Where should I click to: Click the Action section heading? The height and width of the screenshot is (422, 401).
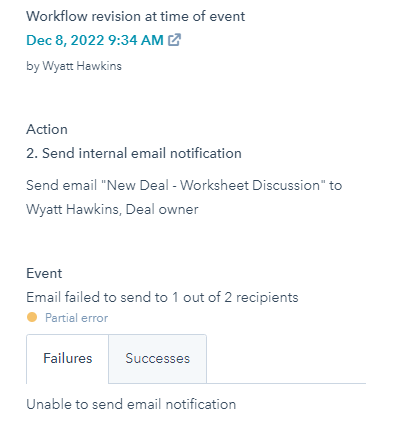point(47,129)
